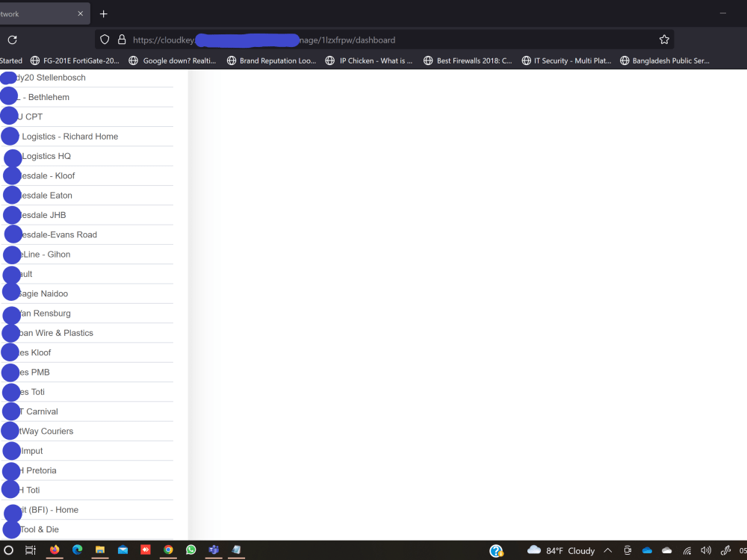Click the pen workspace tray icon
Image resolution: width=747 pixels, height=560 pixels.
(725, 550)
